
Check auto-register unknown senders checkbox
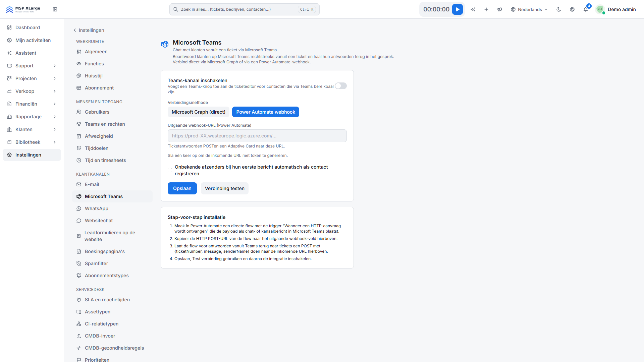tap(170, 170)
